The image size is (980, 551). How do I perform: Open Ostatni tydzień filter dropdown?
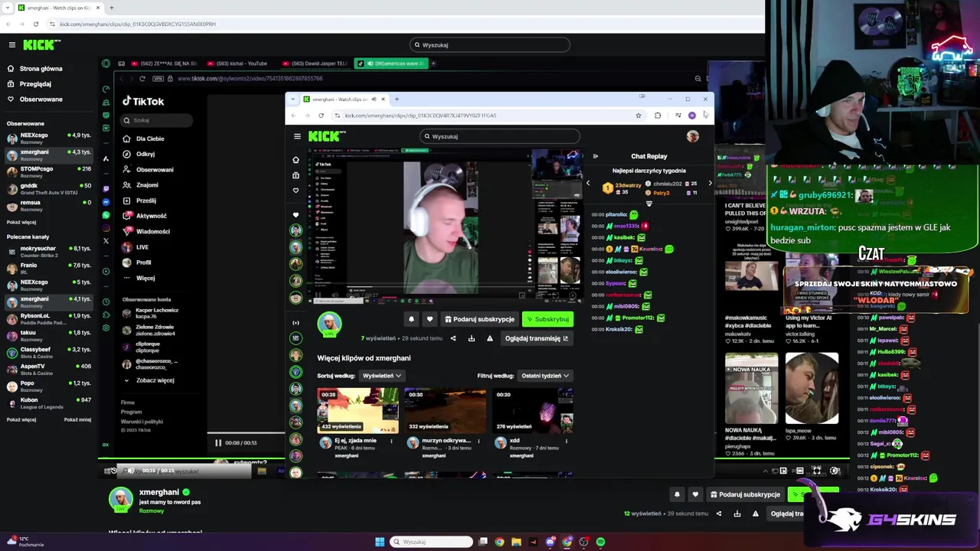click(545, 376)
